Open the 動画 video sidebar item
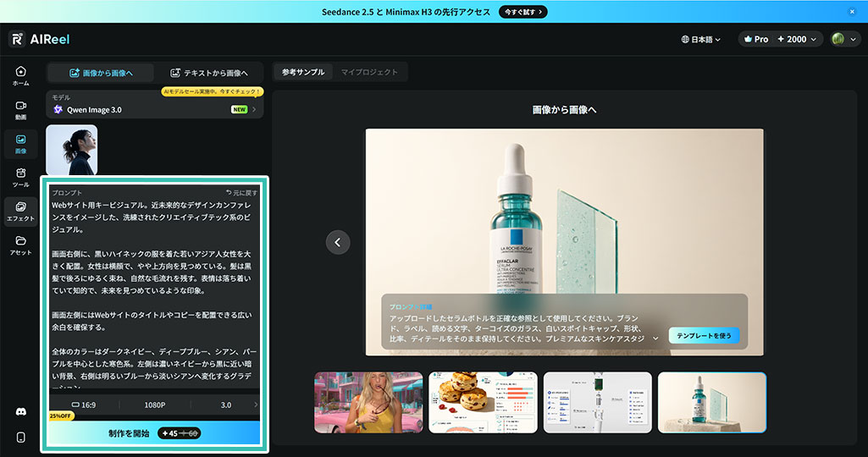868x457 pixels. point(20,111)
